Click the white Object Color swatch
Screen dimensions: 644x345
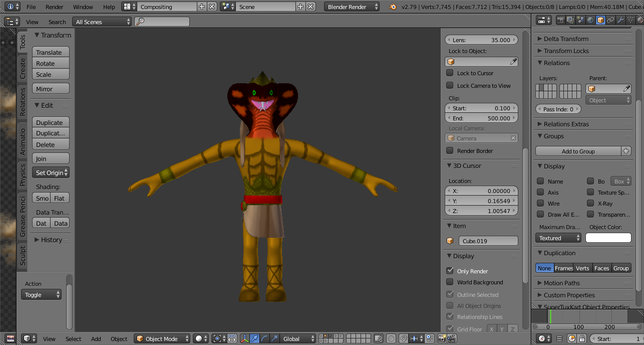coord(608,238)
